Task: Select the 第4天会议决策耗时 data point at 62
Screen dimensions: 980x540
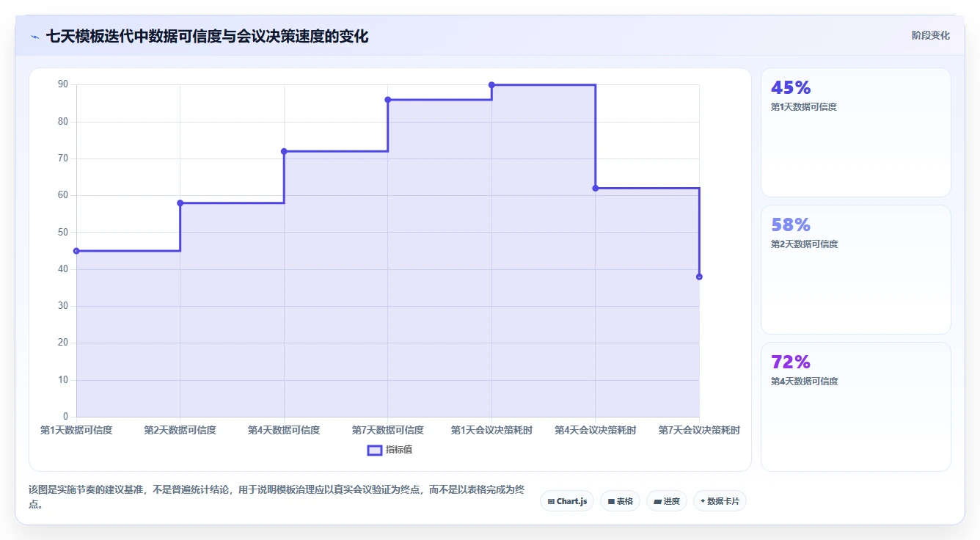Action: tap(596, 189)
